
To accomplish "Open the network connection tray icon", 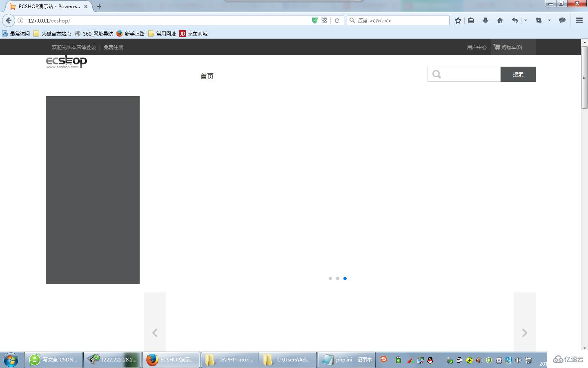I will 528,361.
